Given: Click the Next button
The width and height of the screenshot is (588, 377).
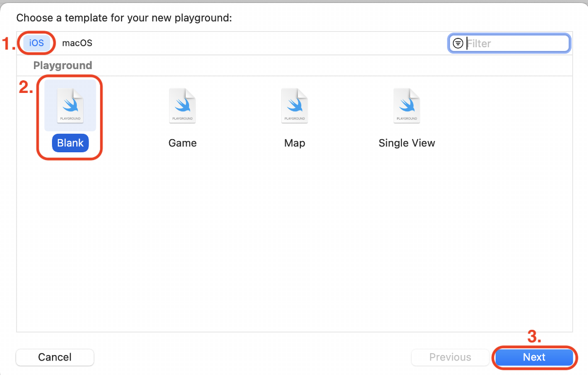Looking at the screenshot, I should (534, 357).
